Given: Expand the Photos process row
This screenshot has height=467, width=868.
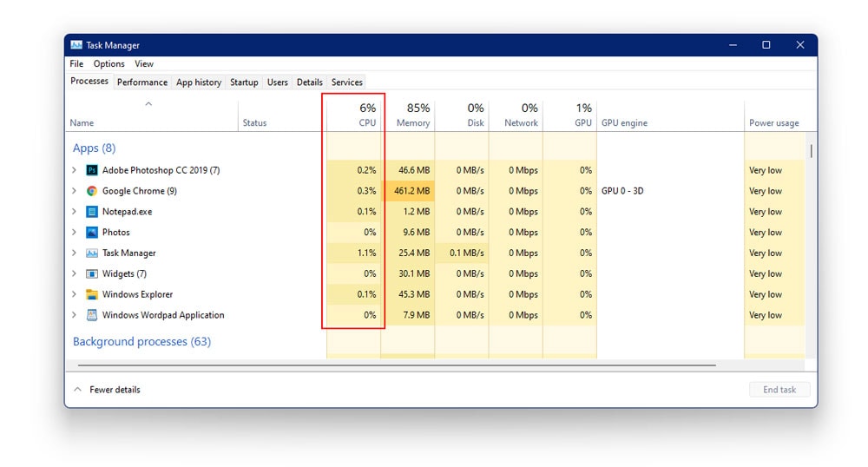Looking at the screenshot, I should pyautogui.click(x=74, y=233).
